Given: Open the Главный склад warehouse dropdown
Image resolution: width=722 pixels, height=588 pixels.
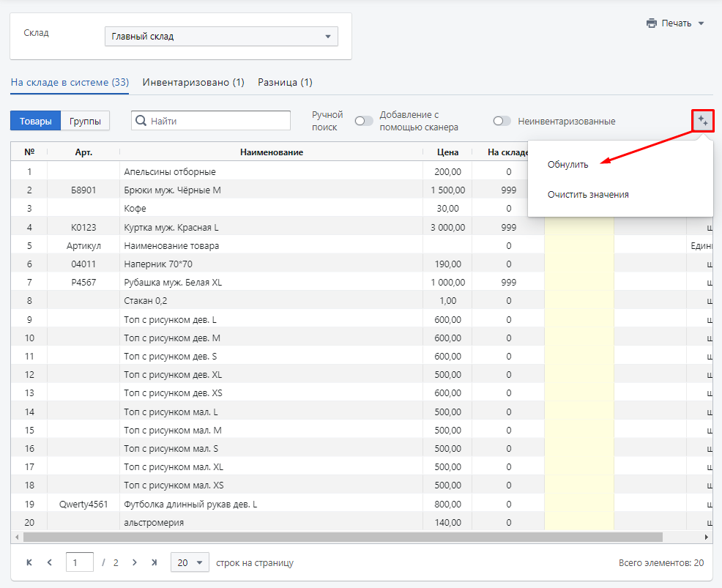Looking at the screenshot, I should pos(221,37).
